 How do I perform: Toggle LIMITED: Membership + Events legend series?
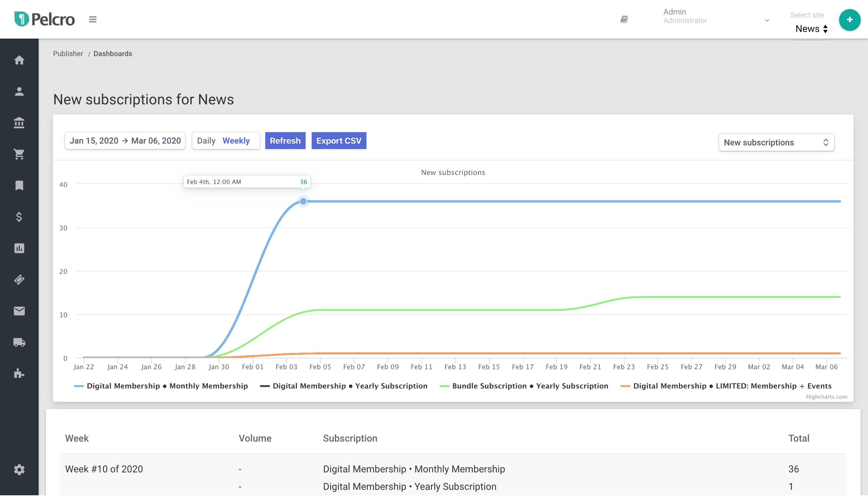coord(726,386)
